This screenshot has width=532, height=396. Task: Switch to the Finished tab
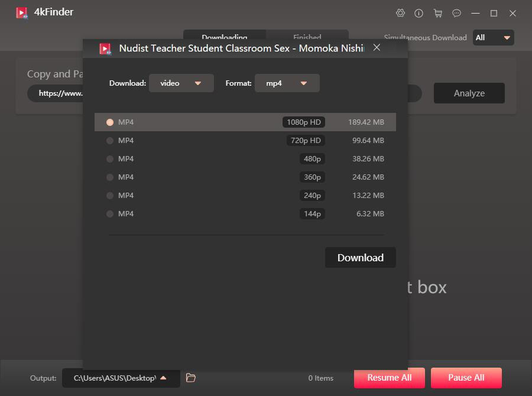(x=307, y=37)
